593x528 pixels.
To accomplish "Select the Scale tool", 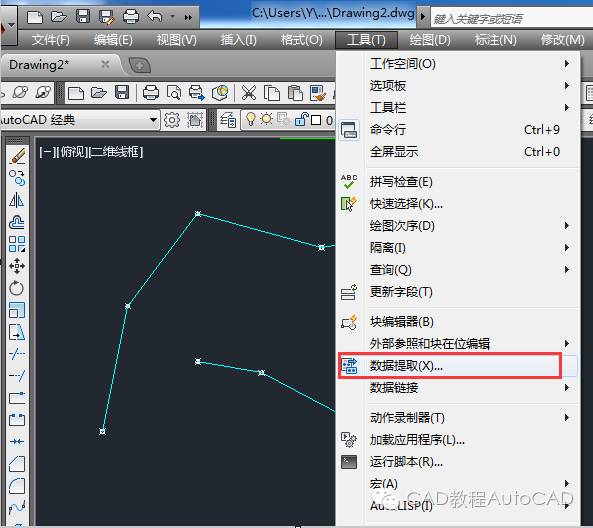I will pyautogui.click(x=17, y=310).
